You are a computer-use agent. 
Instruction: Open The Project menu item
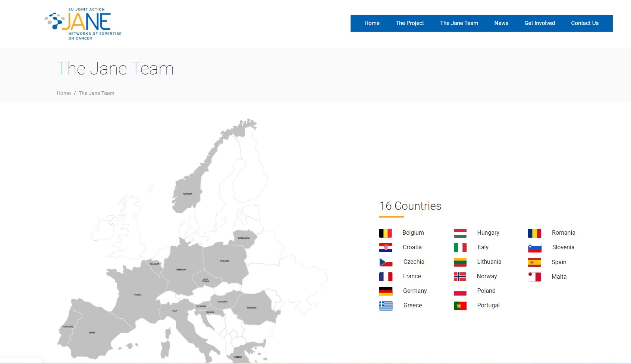pos(409,23)
